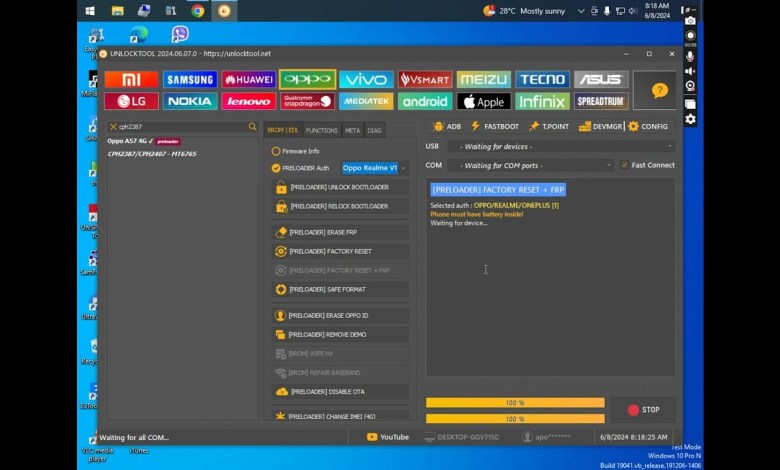
Task: Open the Viber desktop shortcut
Action: pyautogui.click(x=180, y=34)
